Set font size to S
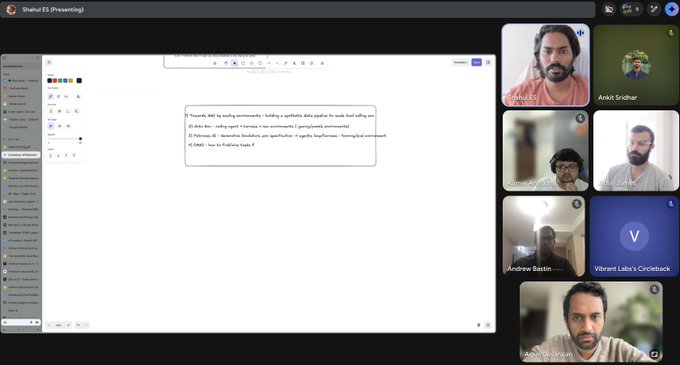680x365 pixels. pos(51,111)
